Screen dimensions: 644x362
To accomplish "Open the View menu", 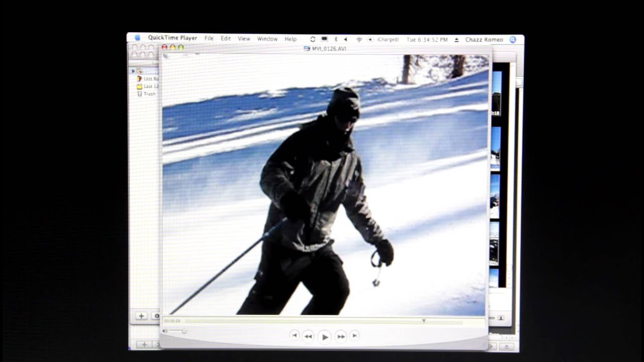I will [244, 39].
